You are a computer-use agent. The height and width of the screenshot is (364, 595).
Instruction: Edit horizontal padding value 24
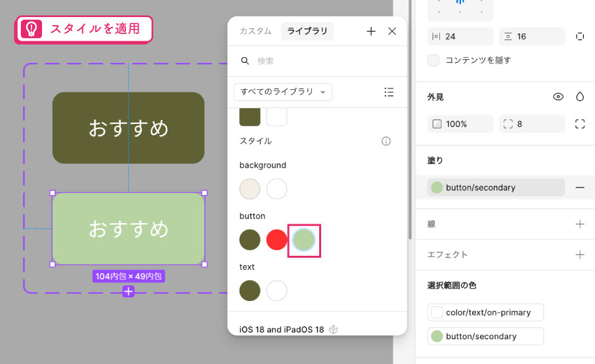(460, 36)
